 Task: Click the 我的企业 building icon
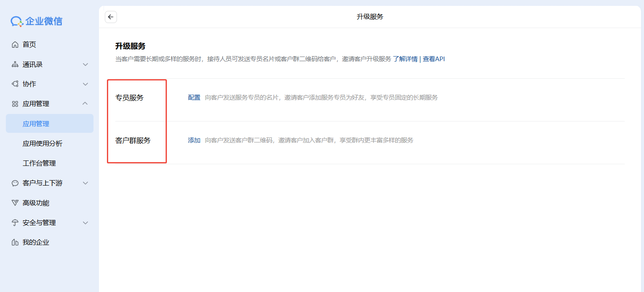click(x=15, y=243)
